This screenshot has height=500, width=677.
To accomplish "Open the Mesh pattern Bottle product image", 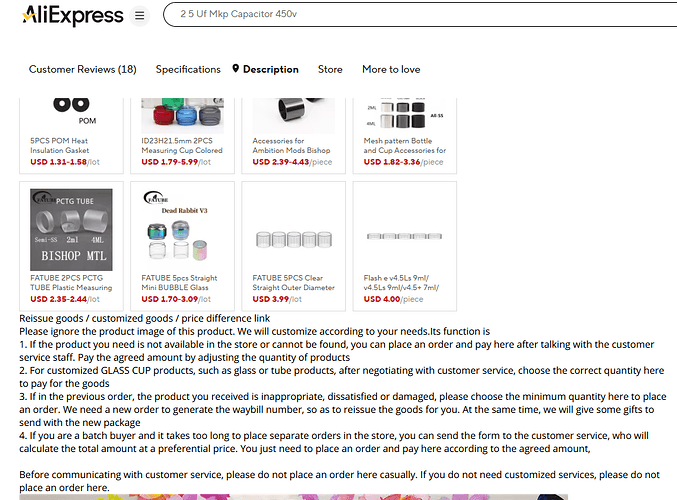I will pos(405,116).
